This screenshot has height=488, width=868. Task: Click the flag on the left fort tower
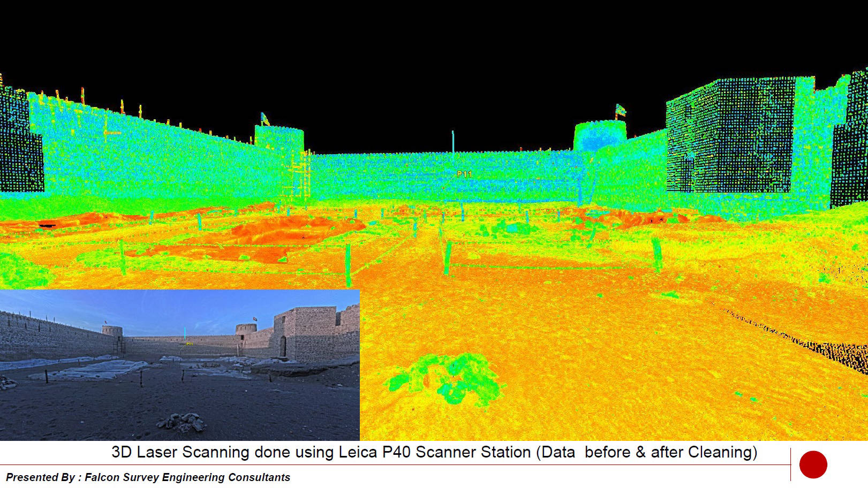coord(263,116)
